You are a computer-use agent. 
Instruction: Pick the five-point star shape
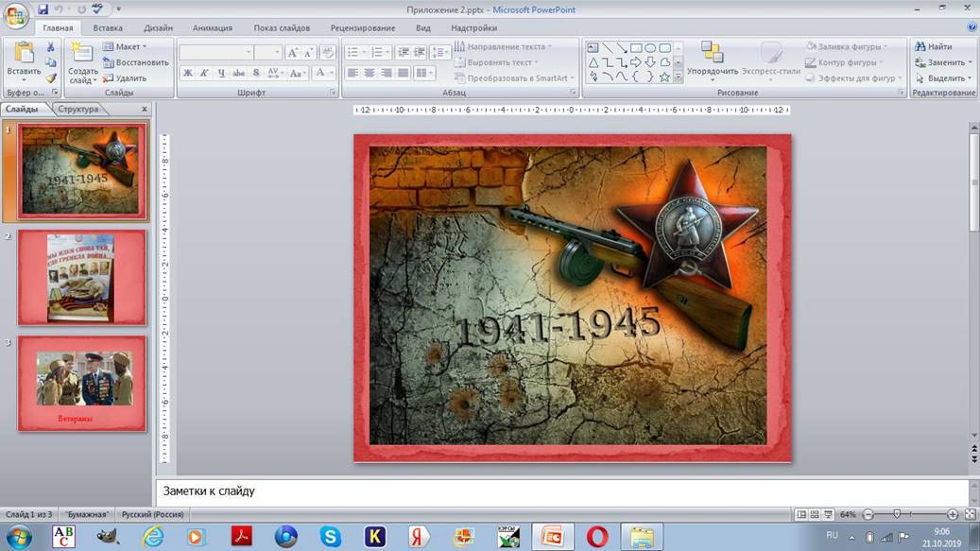pos(664,77)
